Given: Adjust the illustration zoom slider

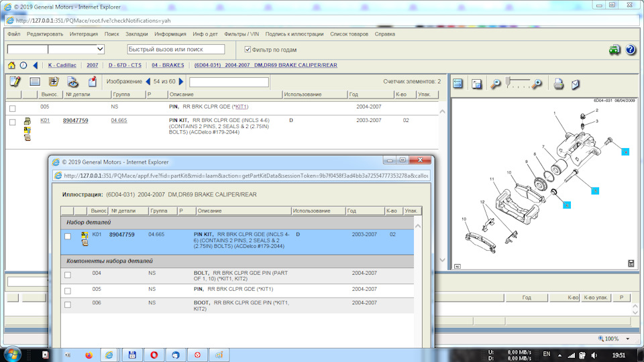Looking at the screenshot, I should click(x=508, y=82).
